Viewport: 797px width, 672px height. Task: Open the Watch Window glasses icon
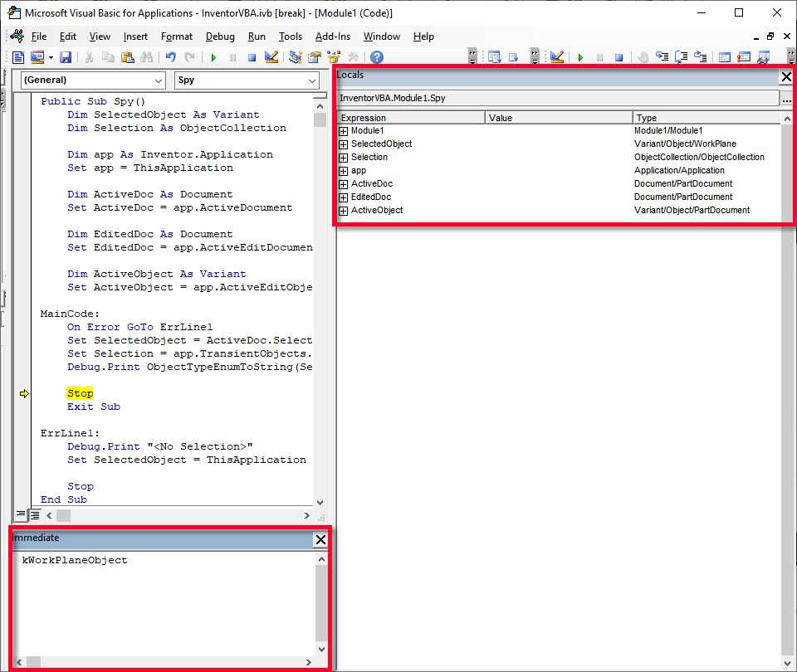[x=763, y=57]
